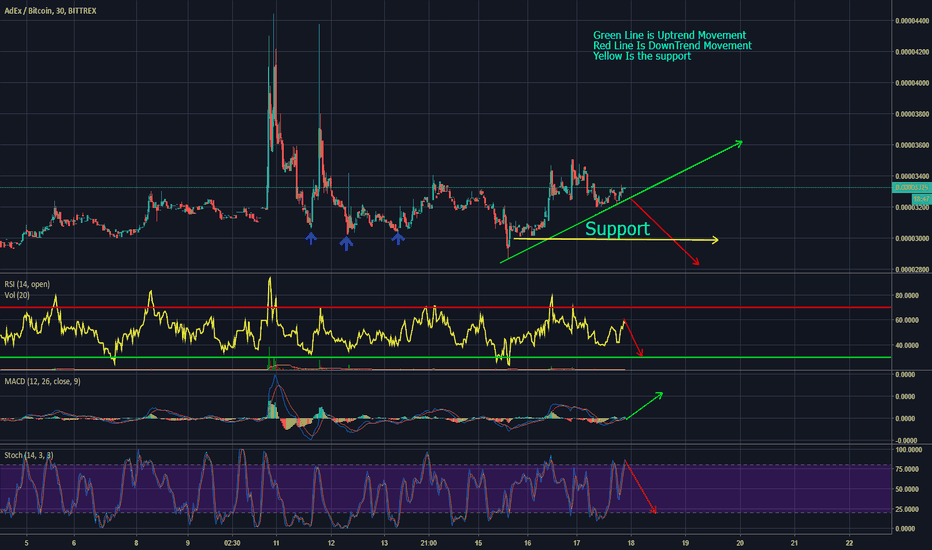
Task: Click the highlighted current price label on price axis
Action: (912, 188)
